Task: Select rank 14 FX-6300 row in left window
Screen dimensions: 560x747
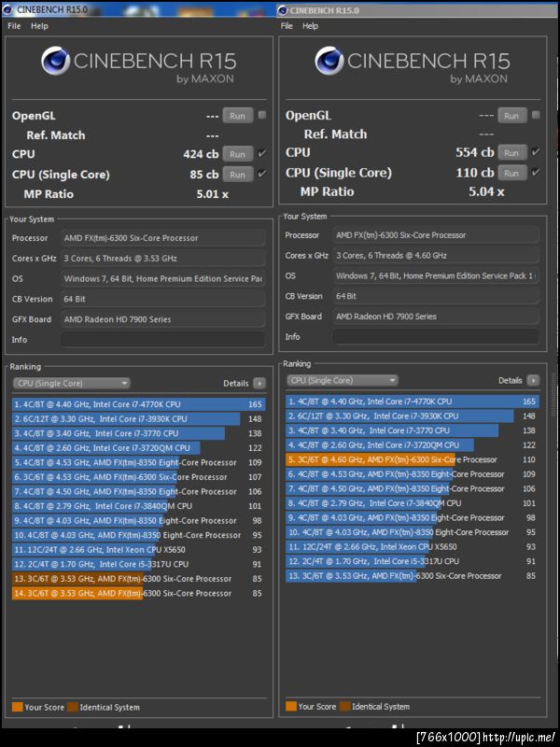Action: point(138,593)
